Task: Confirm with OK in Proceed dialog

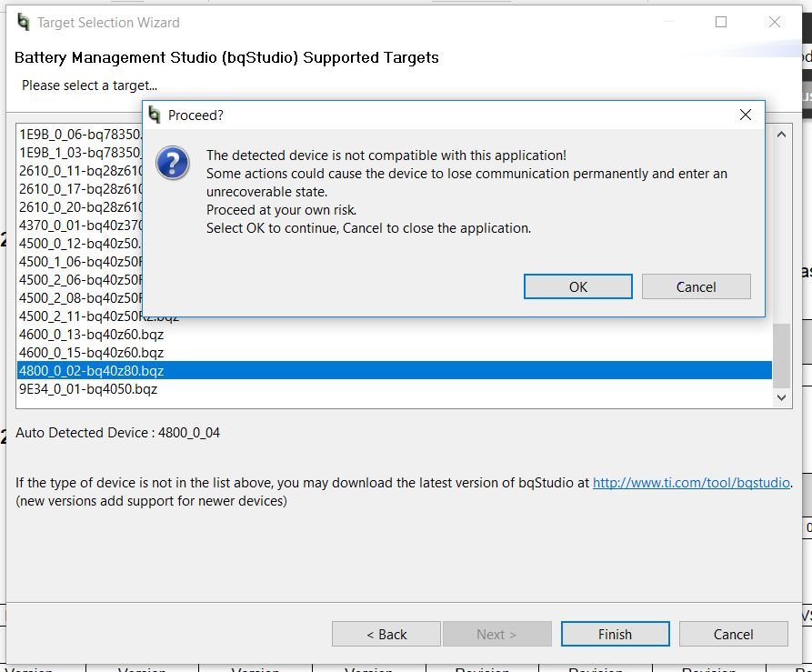Action: (578, 286)
